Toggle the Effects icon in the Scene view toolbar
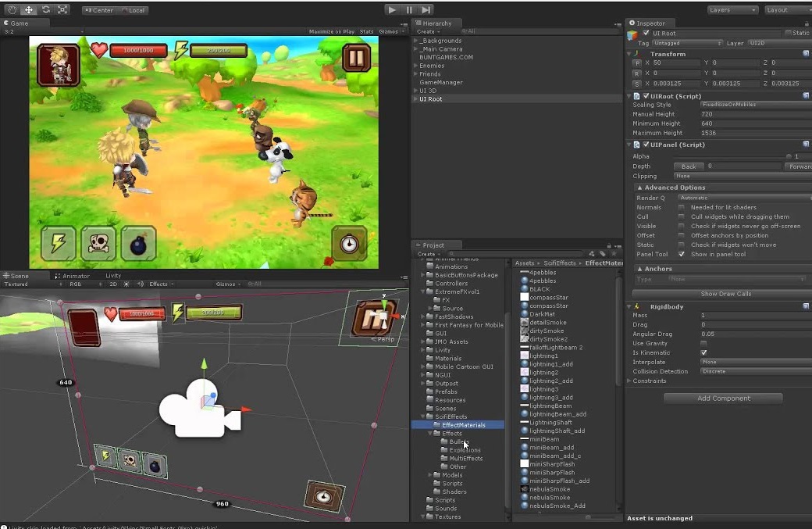Viewport: 812px width, 529px height. tap(160, 284)
